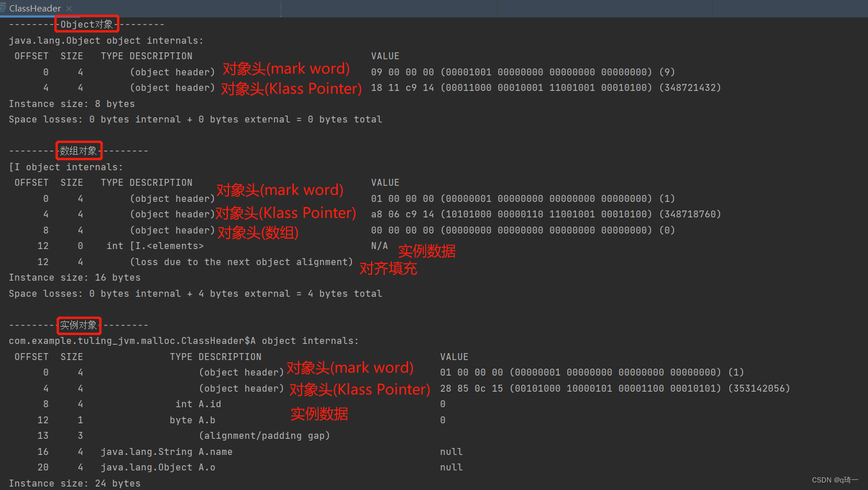Select the highlighted 实例对象 section header

pyautogui.click(x=79, y=326)
